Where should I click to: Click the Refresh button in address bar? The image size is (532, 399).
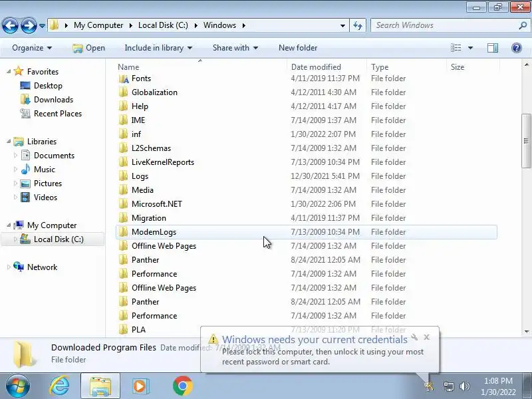point(358,25)
